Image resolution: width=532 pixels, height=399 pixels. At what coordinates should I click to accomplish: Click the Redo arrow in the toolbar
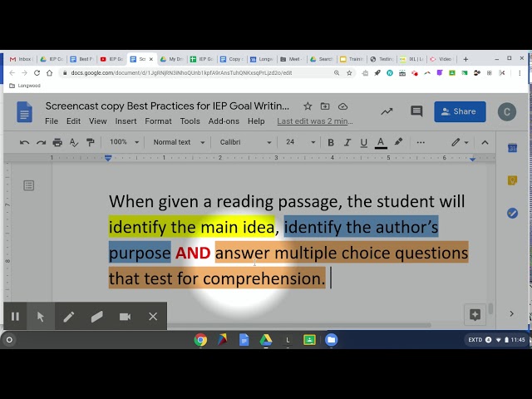(41, 142)
